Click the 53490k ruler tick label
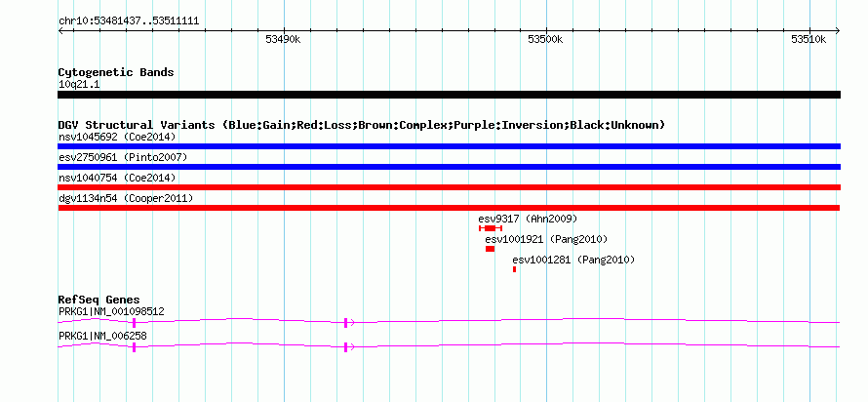 coord(283,39)
